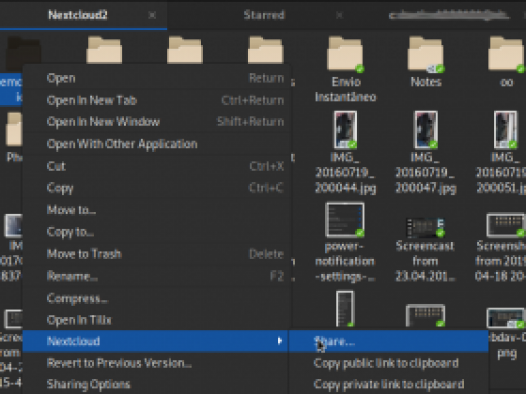Image resolution: width=526 pixels, height=394 pixels.
Task: Choose Open With Other Application
Action: 156,144
